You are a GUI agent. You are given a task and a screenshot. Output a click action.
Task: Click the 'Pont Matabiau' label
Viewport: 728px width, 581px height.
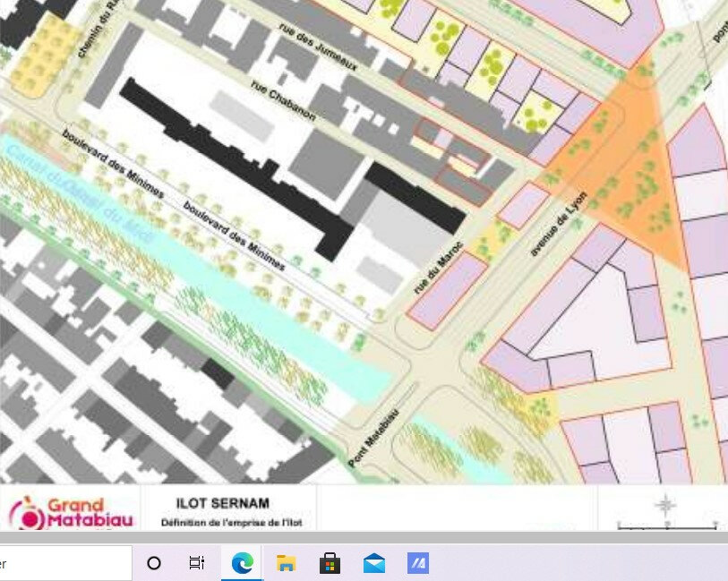[x=373, y=438]
